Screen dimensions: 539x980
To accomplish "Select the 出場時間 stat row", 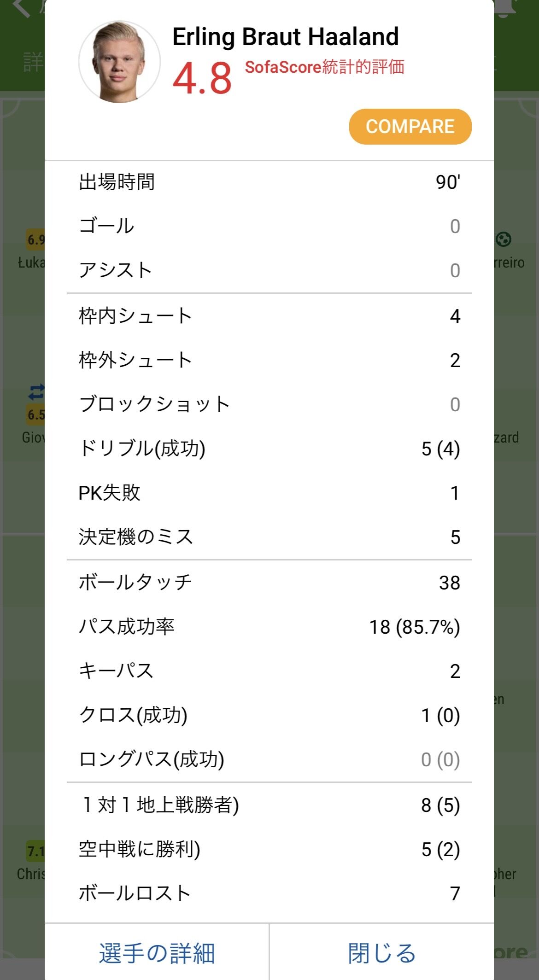I will 269,182.
